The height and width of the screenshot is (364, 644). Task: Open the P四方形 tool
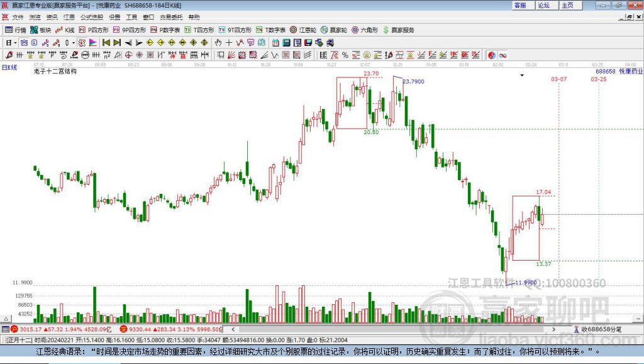[x=94, y=30]
